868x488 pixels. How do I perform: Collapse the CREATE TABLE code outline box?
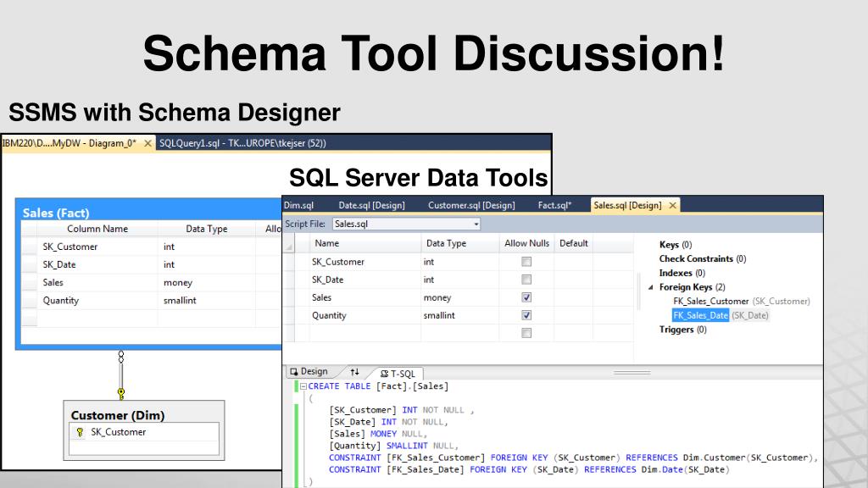(300, 386)
